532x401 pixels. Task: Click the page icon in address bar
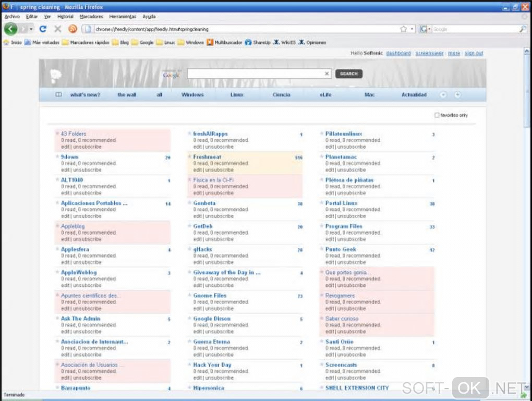pyautogui.click(x=87, y=29)
